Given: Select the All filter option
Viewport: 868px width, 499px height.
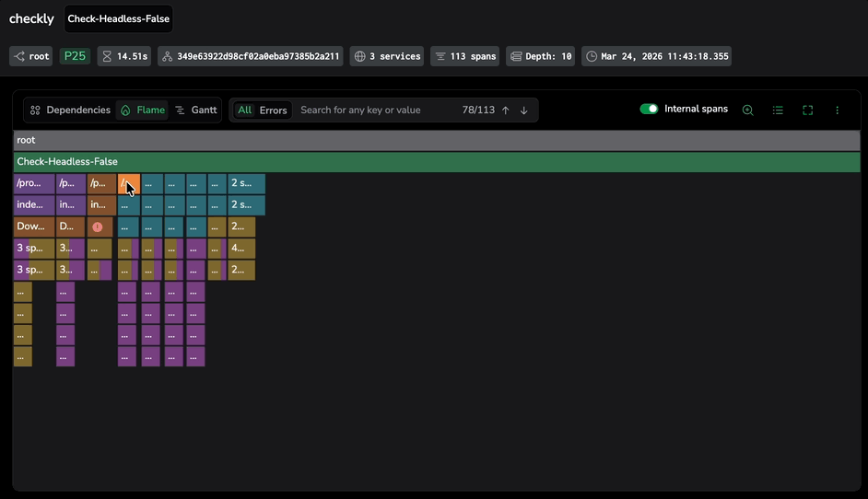Looking at the screenshot, I should click(244, 110).
